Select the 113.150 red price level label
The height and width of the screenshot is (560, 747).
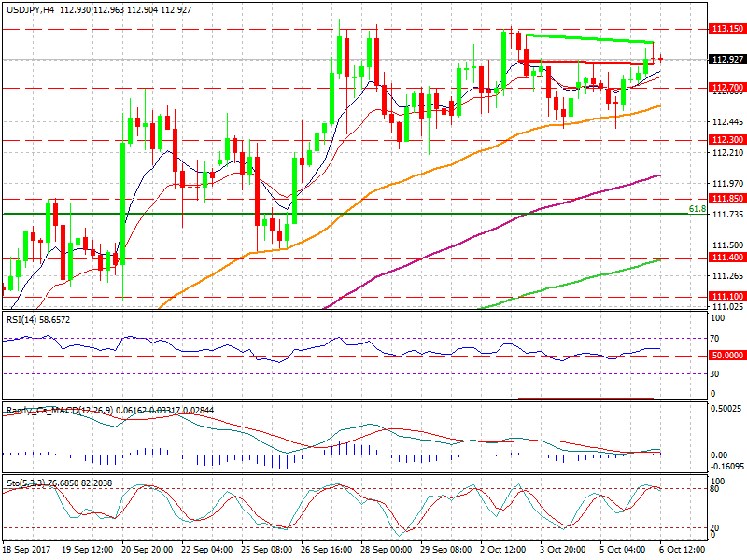(727, 29)
